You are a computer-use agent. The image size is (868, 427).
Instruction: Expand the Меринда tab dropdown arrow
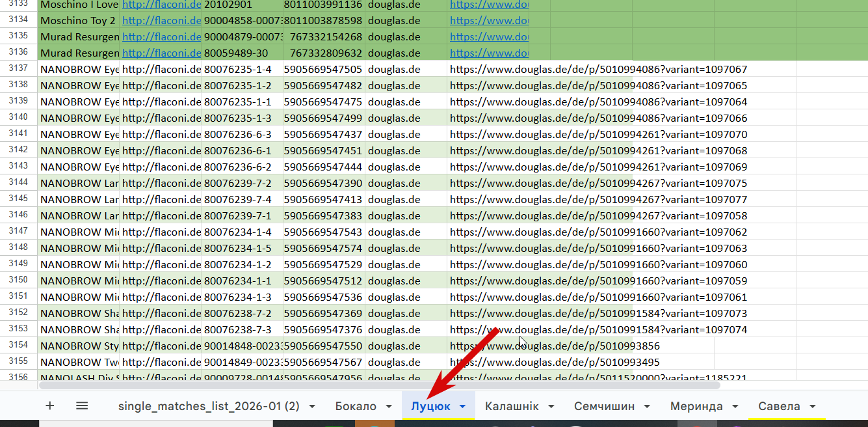735,407
